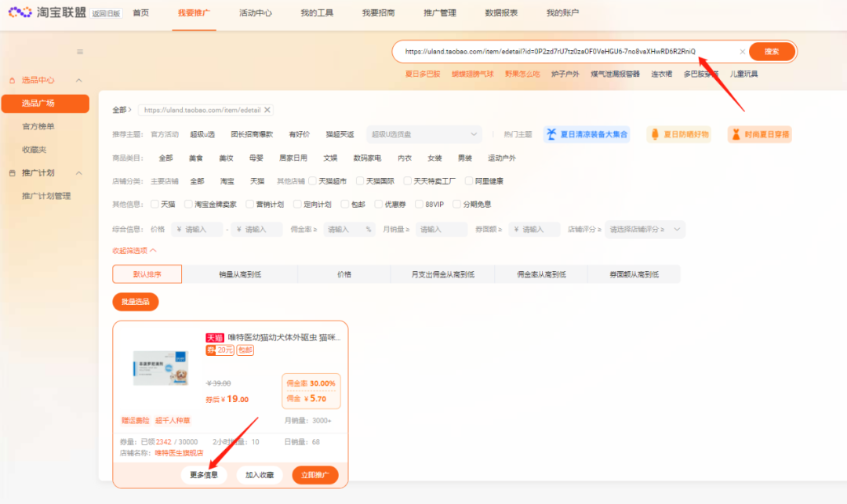
Task: Open 数据报表 top menu
Action: coord(501,13)
